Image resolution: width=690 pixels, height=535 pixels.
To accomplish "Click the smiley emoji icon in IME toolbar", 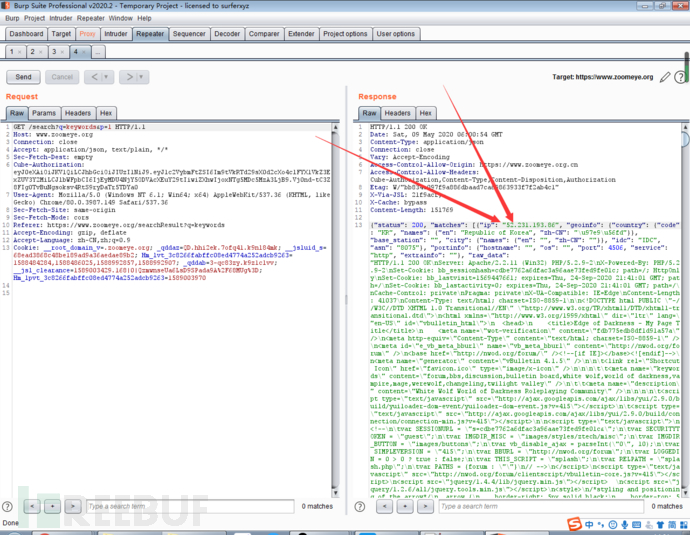I will pos(613,524).
